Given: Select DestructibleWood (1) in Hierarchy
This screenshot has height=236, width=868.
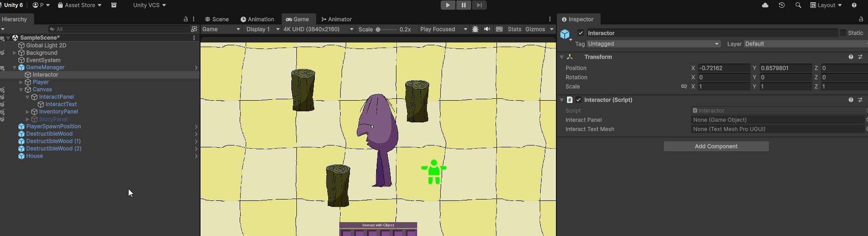Looking at the screenshot, I should pyautogui.click(x=53, y=141).
